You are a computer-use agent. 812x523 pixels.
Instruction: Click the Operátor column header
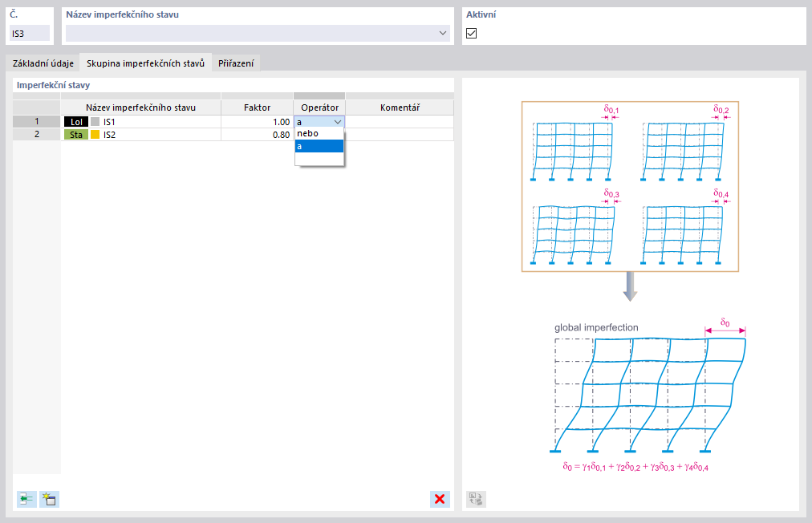(x=319, y=107)
